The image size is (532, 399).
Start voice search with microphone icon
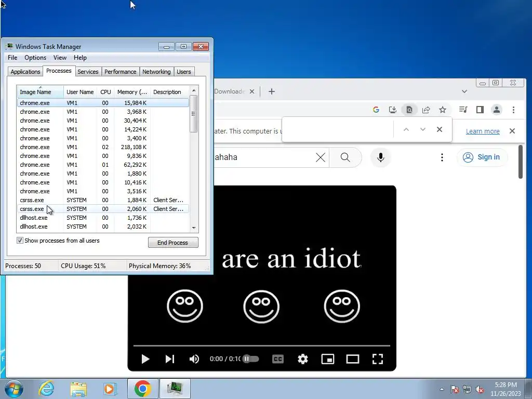381,157
